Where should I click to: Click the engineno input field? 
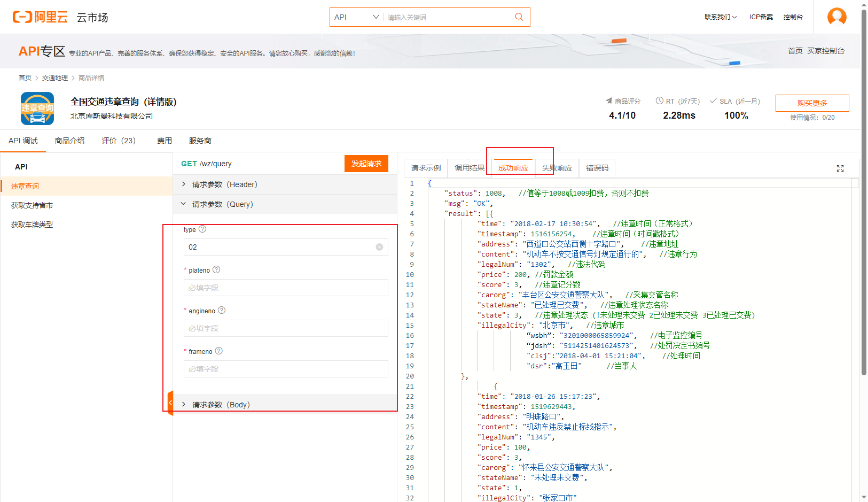(286, 328)
